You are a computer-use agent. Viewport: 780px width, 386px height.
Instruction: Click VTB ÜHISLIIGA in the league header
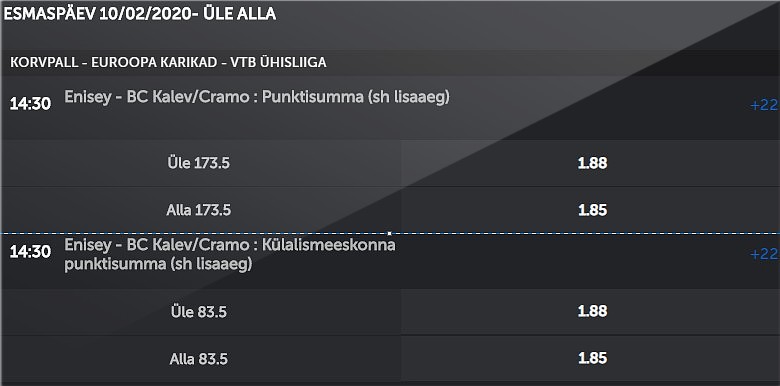279,63
